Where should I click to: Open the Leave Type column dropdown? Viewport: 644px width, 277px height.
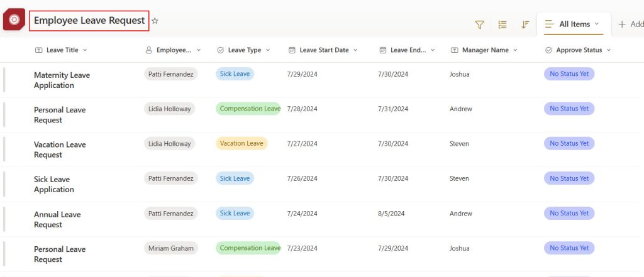(268, 50)
